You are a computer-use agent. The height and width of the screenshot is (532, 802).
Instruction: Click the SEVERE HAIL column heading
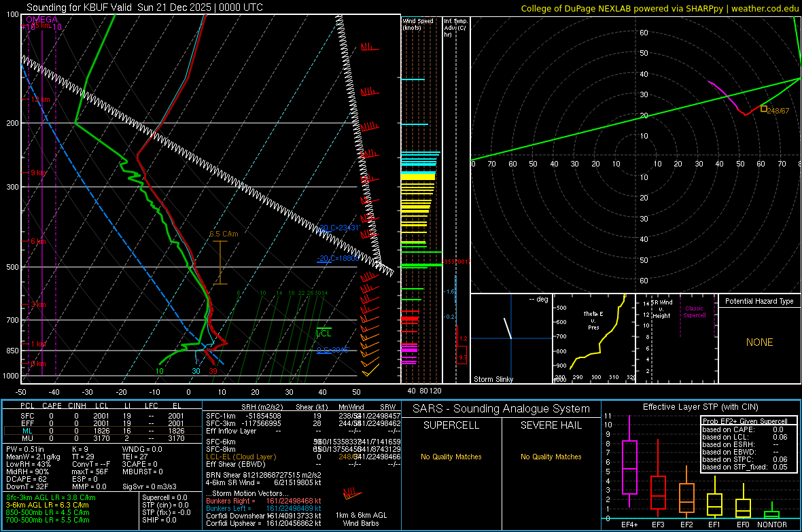[x=551, y=425]
